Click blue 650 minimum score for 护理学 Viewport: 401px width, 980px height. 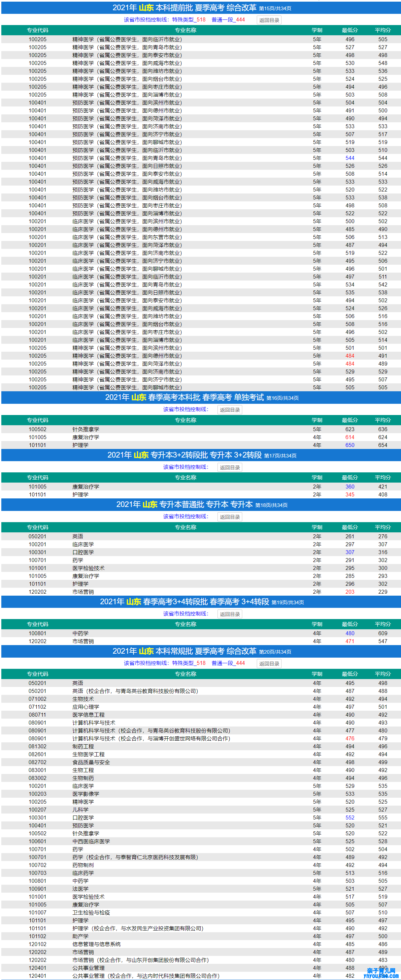tap(350, 445)
